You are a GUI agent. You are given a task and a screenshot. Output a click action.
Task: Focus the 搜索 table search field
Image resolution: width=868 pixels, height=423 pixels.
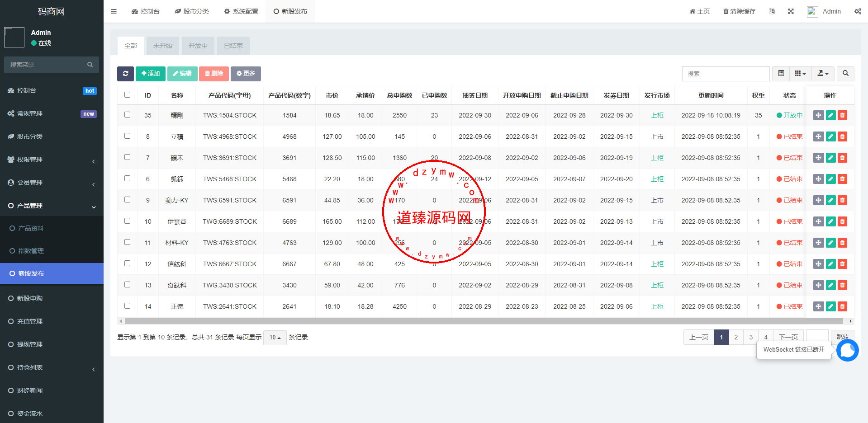click(726, 74)
